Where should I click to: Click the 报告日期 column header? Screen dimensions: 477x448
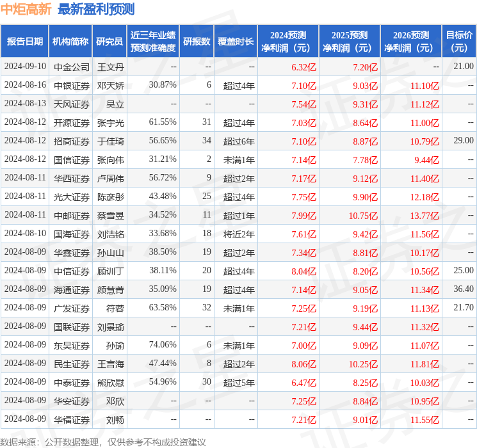(24, 42)
